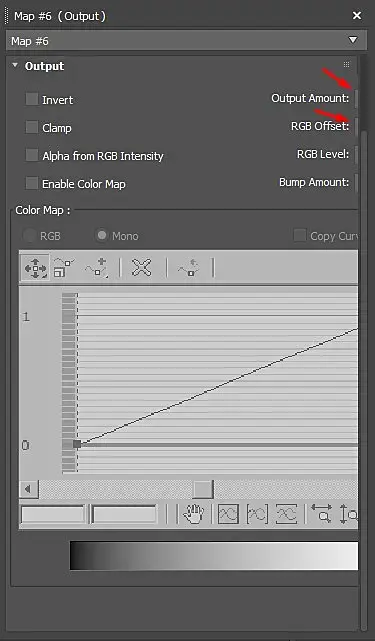Click the Delete Point X icon
This screenshot has height=641, width=375.
point(141,268)
